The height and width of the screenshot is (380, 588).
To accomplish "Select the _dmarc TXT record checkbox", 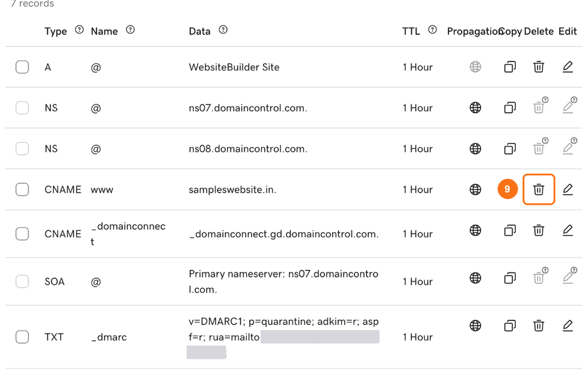I will pyautogui.click(x=22, y=337).
